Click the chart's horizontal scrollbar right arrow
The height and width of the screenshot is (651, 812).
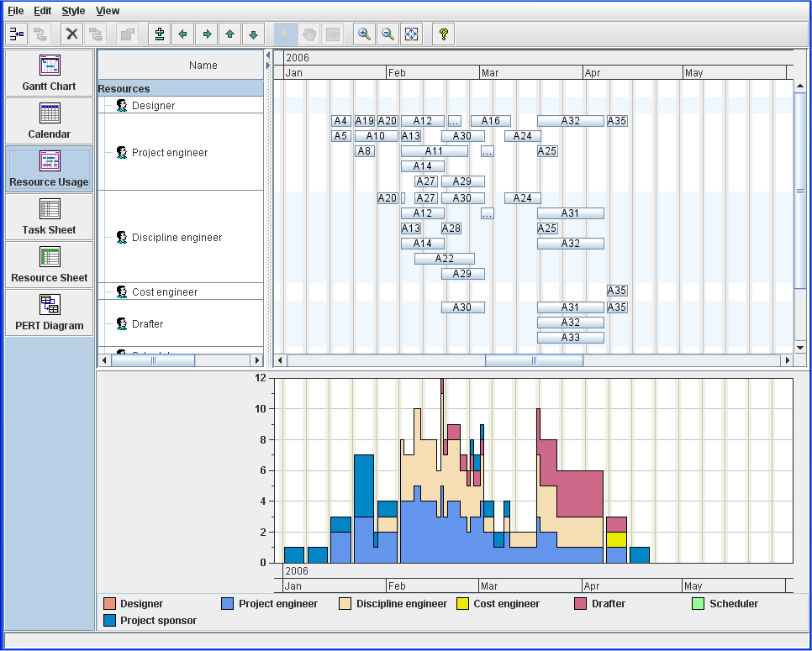pyautogui.click(x=788, y=360)
